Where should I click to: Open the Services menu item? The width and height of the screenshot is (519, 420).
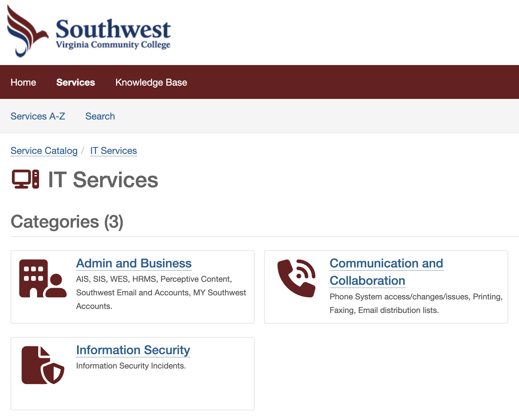click(76, 82)
